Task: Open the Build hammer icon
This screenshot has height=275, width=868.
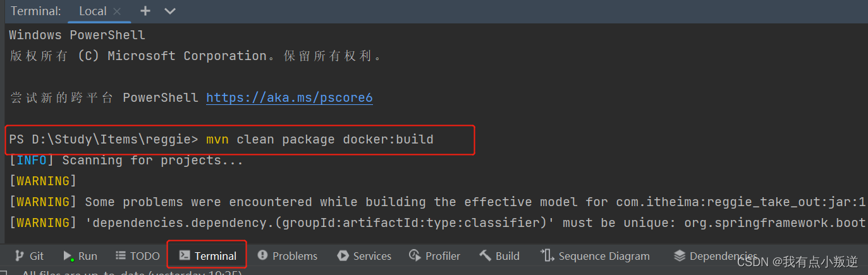Action: tap(485, 255)
